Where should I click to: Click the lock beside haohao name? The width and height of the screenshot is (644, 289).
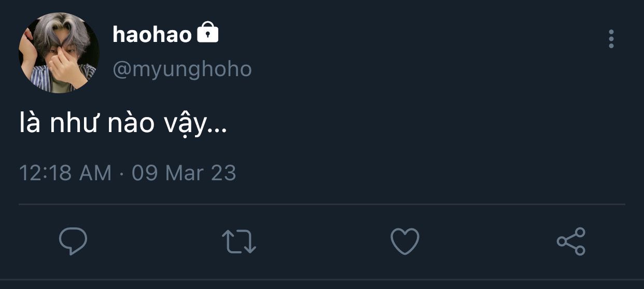[208, 33]
